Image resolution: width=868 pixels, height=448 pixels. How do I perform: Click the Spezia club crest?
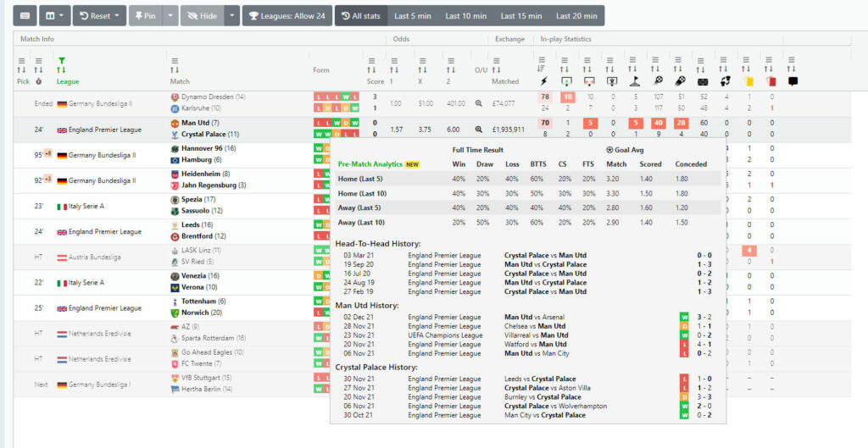(175, 200)
